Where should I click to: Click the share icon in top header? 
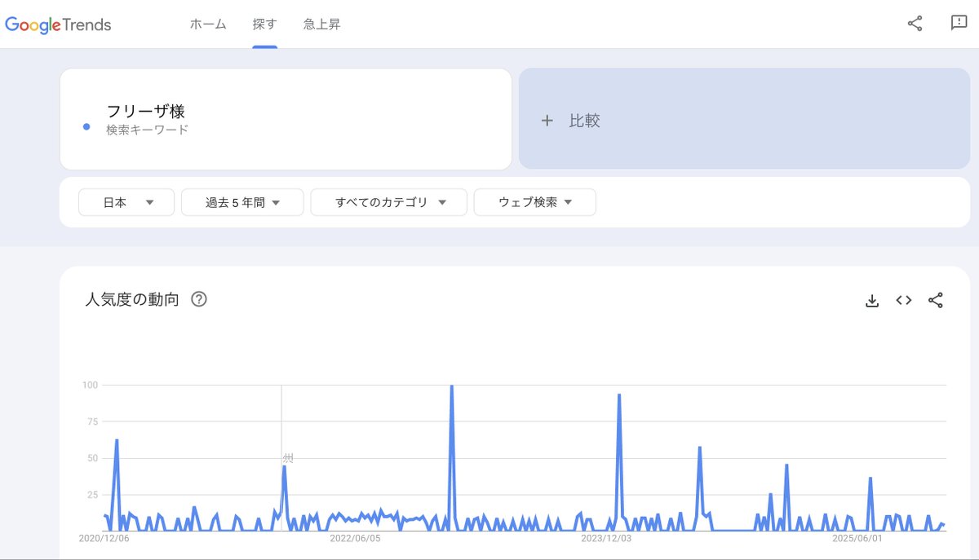pyautogui.click(x=915, y=24)
